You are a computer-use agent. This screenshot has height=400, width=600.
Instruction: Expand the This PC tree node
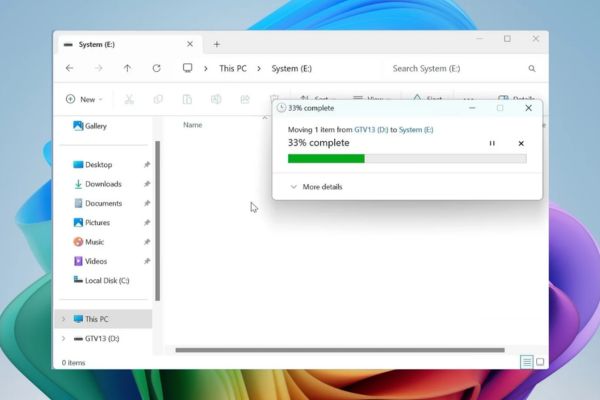pos(64,319)
